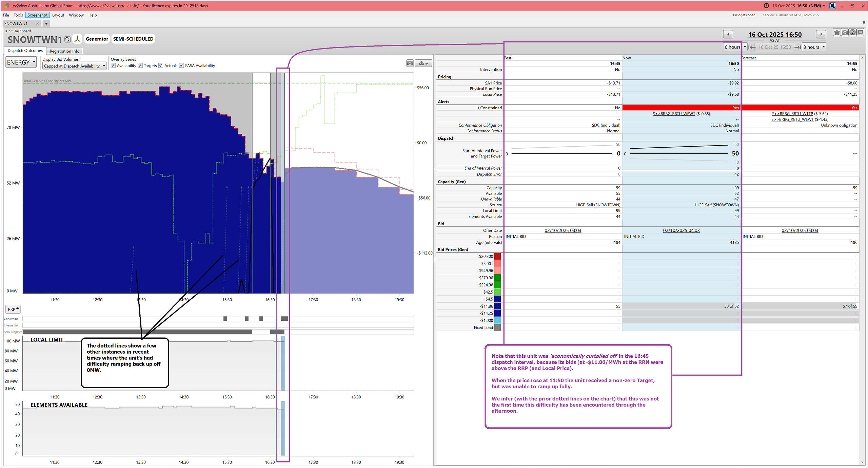
Task: Expand the Capped at Dispatch Availability dropdown
Action: (75, 66)
